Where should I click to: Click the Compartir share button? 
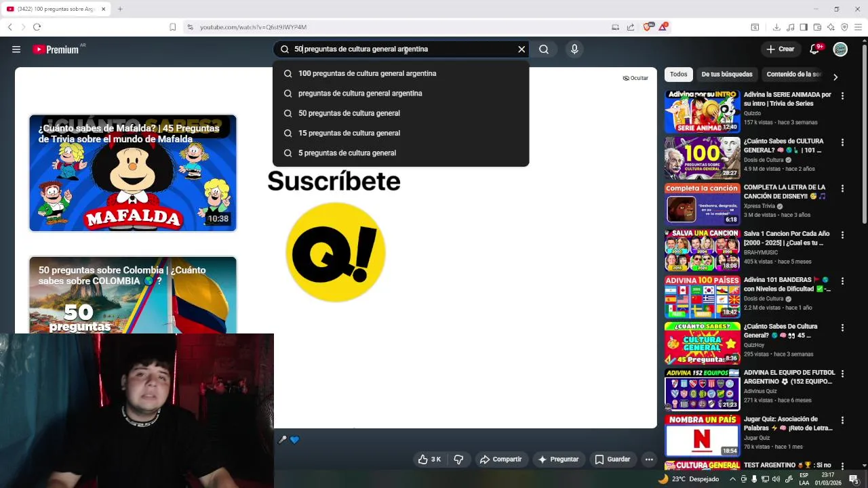(x=500, y=460)
